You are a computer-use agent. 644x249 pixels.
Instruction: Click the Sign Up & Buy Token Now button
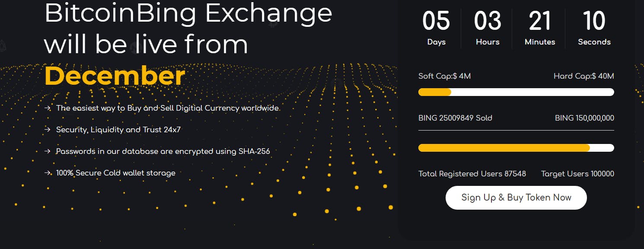pyautogui.click(x=516, y=198)
